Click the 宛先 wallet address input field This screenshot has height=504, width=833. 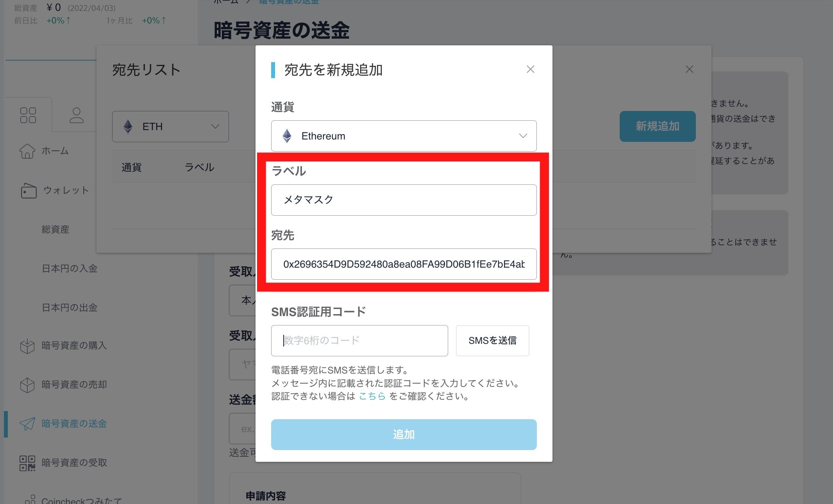403,264
